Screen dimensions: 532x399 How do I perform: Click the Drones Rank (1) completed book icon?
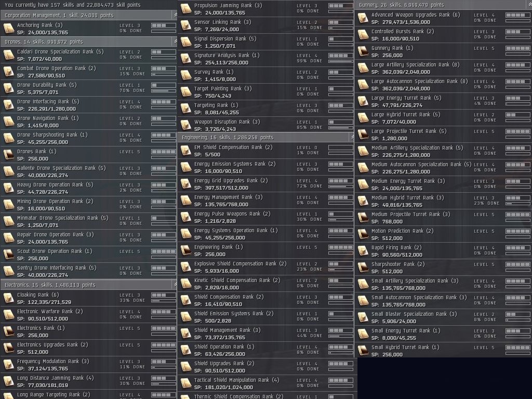pos(8,155)
